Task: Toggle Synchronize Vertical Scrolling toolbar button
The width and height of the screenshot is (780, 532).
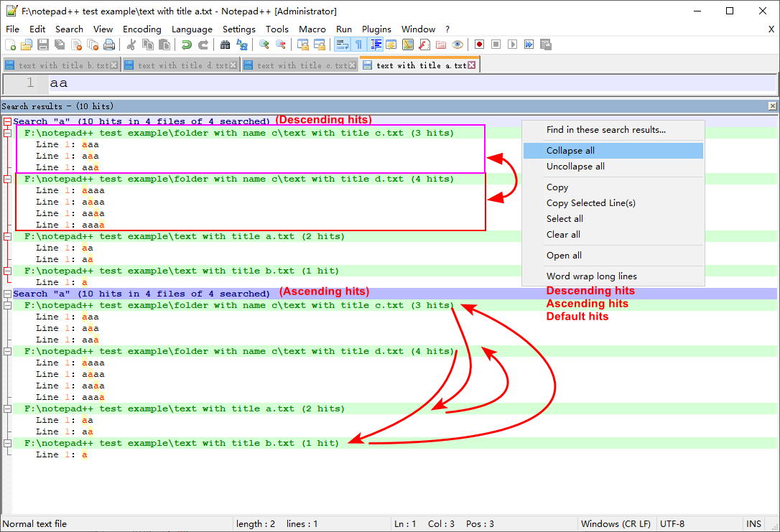Action: (x=303, y=45)
